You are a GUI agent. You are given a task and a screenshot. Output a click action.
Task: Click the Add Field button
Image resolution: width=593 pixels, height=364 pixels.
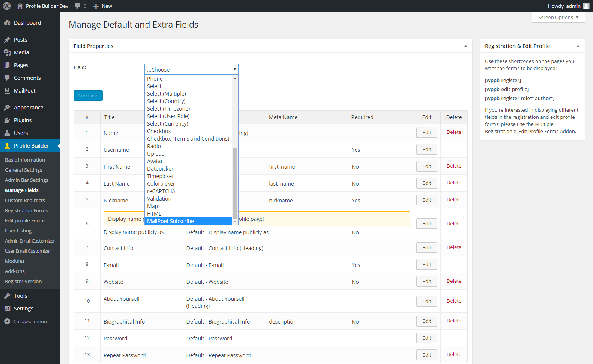pyautogui.click(x=88, y=96)
